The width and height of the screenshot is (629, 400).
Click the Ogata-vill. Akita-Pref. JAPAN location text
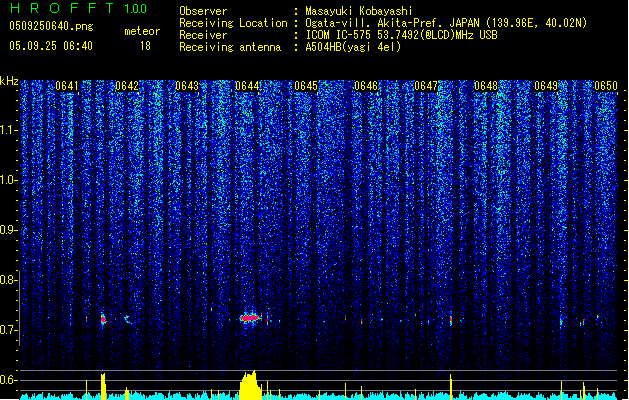point(446,23)
